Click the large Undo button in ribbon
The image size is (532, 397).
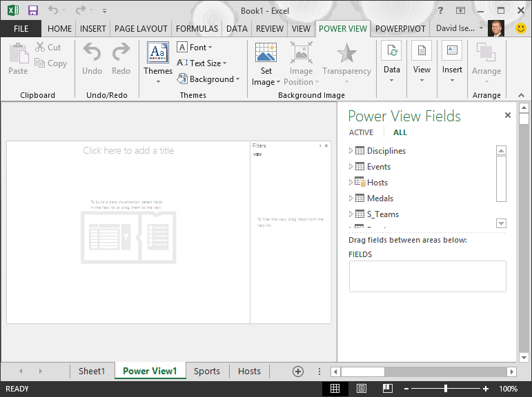point(92,59)
